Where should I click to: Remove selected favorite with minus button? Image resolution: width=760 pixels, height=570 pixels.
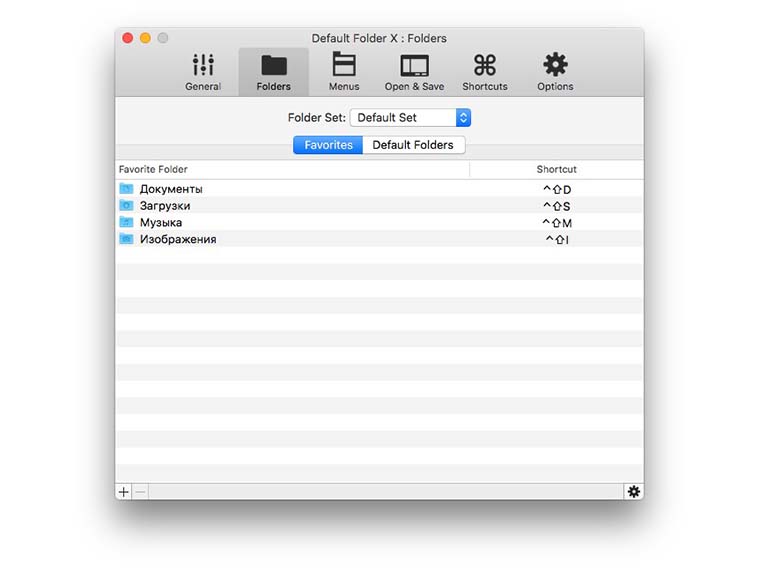[x=141, y=492]
